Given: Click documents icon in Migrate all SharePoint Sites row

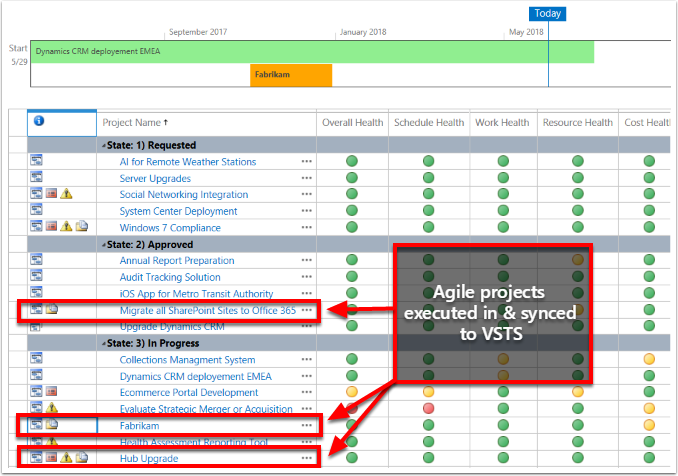Looking at the screenshot, I should 52,309.
